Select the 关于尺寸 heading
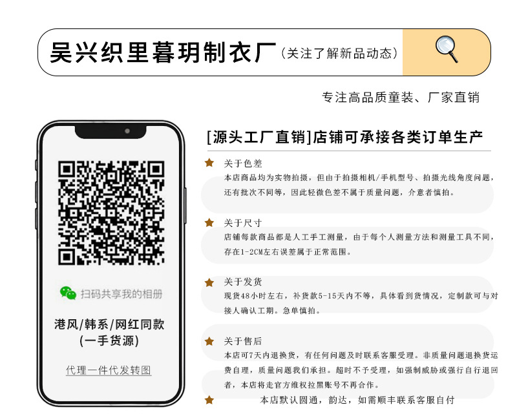Image resolution: width=517 pixels, height=420 pixels. click(x=243, y=223)
